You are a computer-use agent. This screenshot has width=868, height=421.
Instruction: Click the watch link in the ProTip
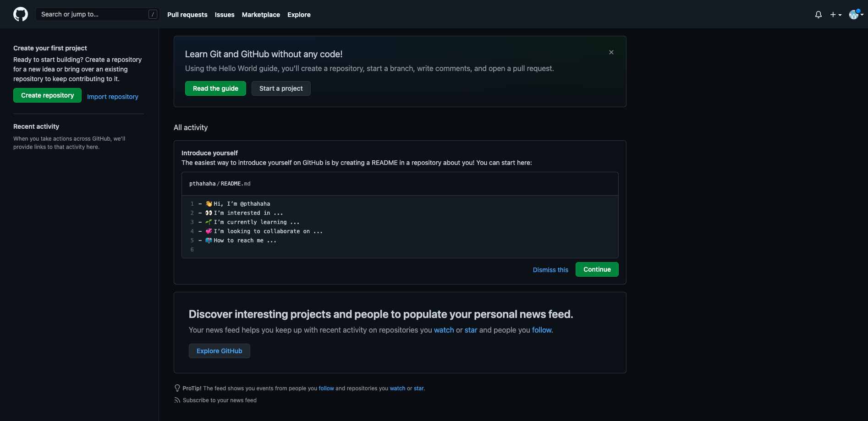click(397, 388)
